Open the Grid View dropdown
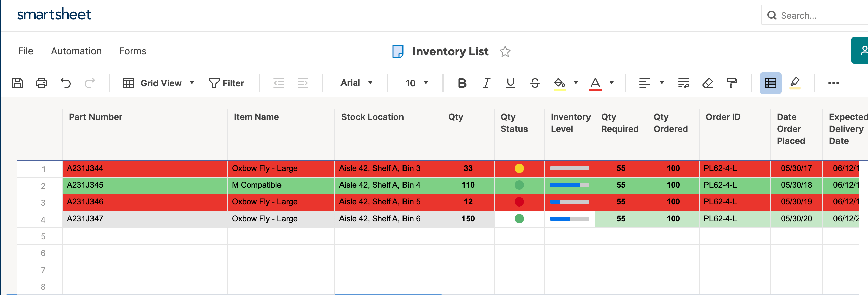The height and width of the screenshot is (295, 868). click(x=159, y=83)
